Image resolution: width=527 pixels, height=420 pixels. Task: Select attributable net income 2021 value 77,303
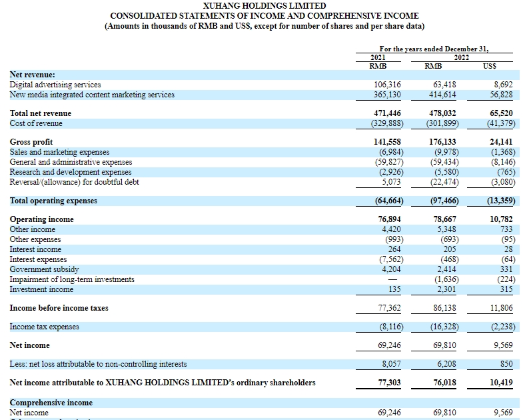click(x=390, y=383)
